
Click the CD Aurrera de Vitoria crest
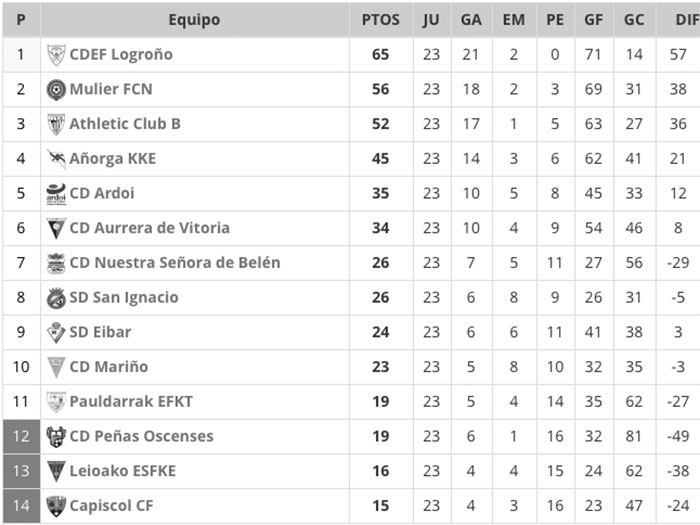56,228
